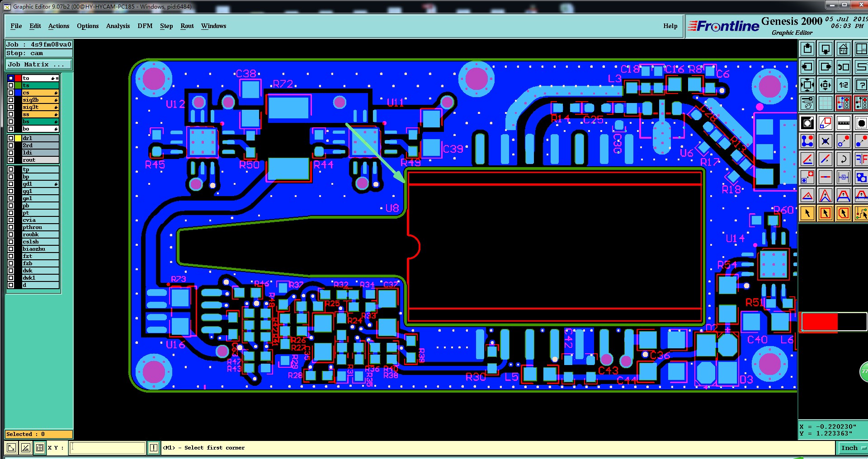The width and height of the screenshot is (868, 459).
Task: Click the X Y coordinate input field
Action: click(x=107, y=448)
